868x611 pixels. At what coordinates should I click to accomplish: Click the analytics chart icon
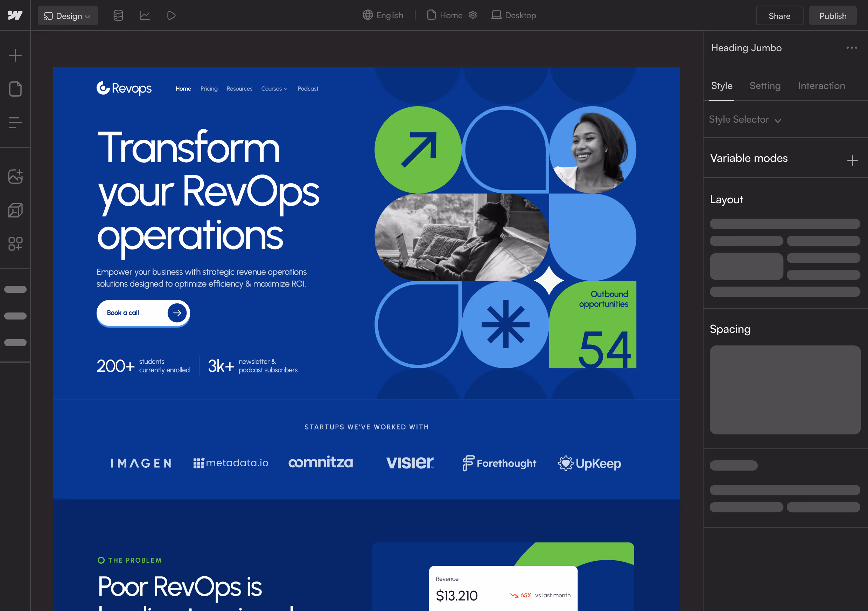145,15
